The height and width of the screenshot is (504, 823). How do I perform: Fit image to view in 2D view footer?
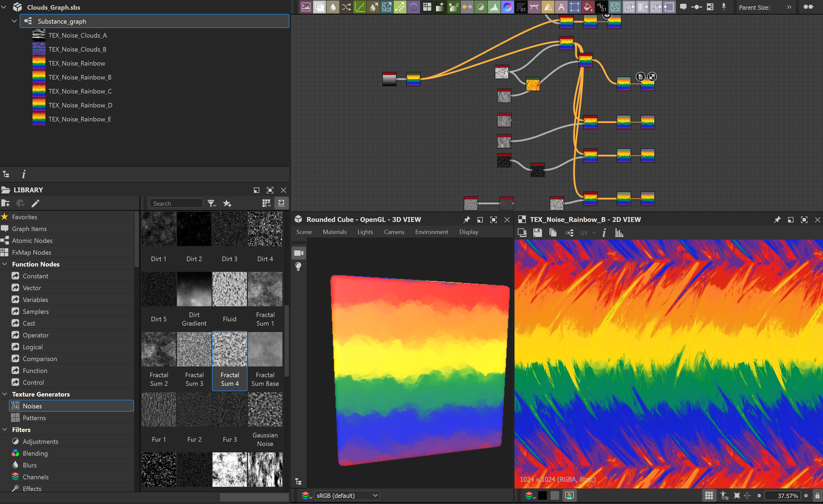tap(737, 495)
